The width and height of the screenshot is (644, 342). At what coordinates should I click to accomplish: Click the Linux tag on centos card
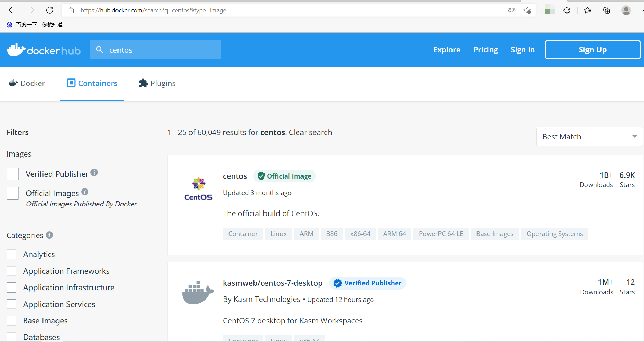click(x=278, y=234)
